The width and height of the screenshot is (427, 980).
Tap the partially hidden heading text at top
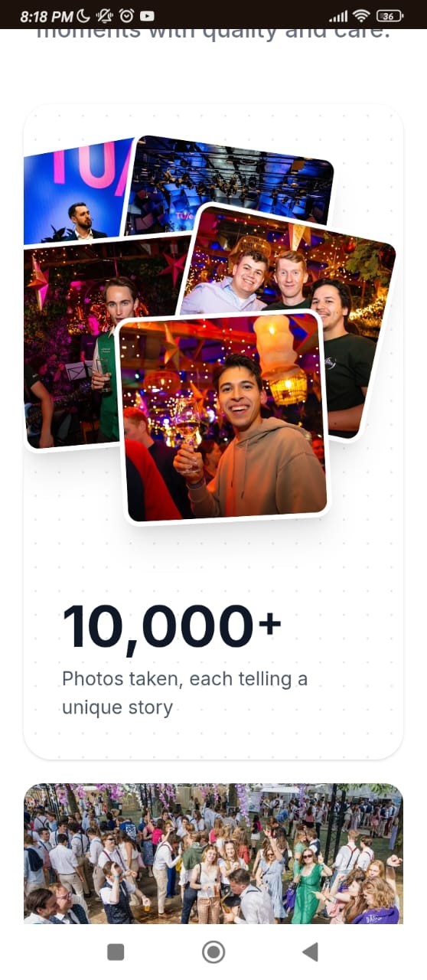[x=213, y=34]
